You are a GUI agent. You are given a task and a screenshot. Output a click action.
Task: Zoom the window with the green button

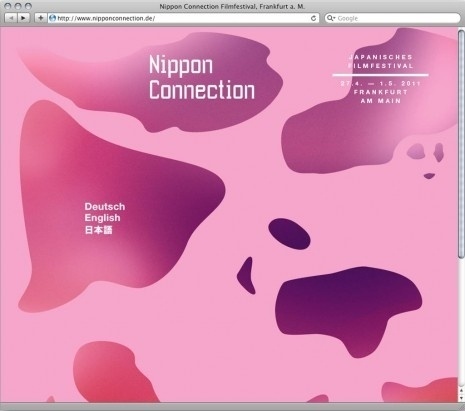pos(28,6)
